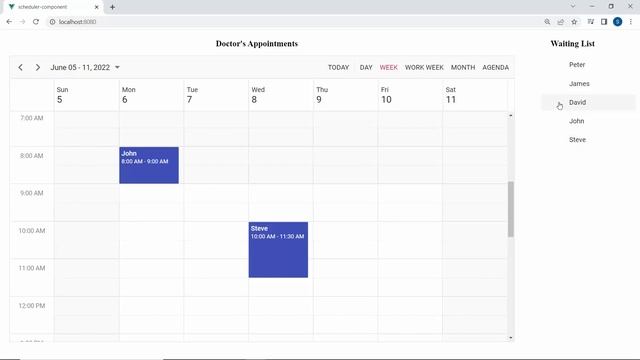The height and width of the screenshot is (360, 640).
Task: Select James in the Waiting List
Action: [x=588, y=84]
